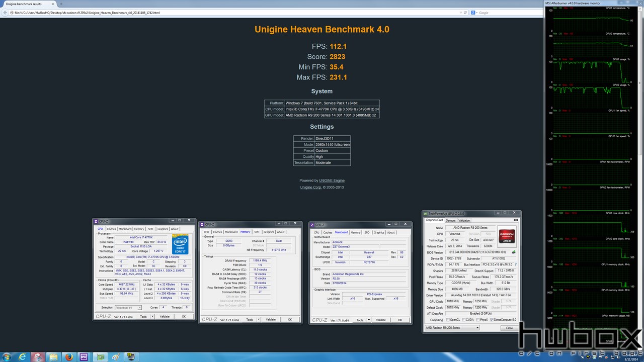Image resolution: width=644 pixels, height=362 pixels.
Task: Open the file explorer taskbar icon
Action: tap(53, 357)
